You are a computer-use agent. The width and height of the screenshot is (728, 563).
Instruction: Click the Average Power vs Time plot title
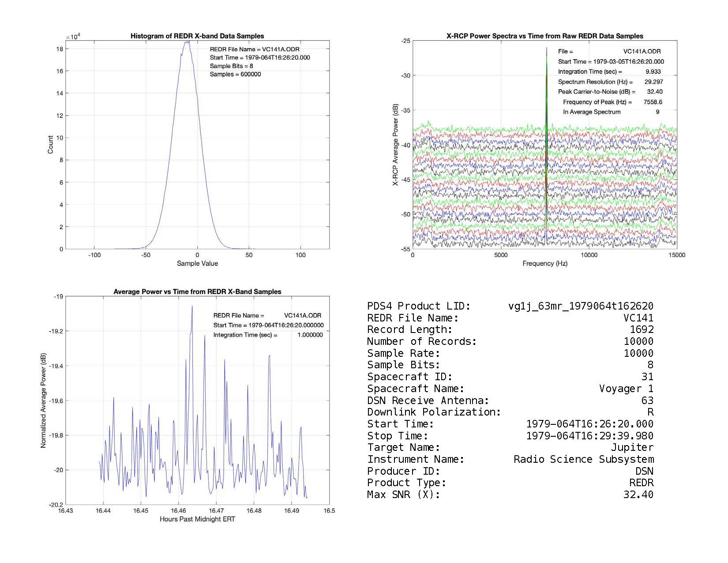197,292
